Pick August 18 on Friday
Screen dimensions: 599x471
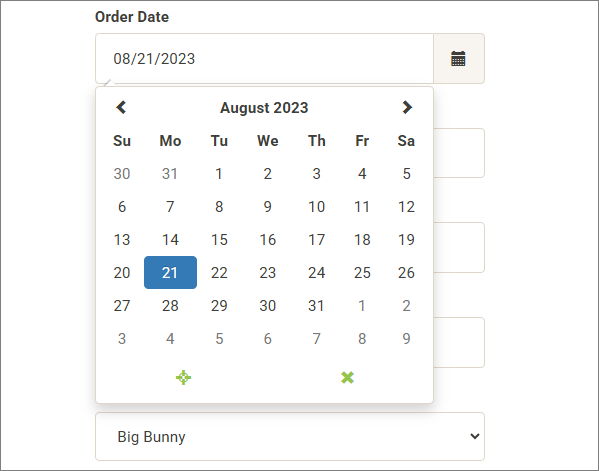coord(362,240)
